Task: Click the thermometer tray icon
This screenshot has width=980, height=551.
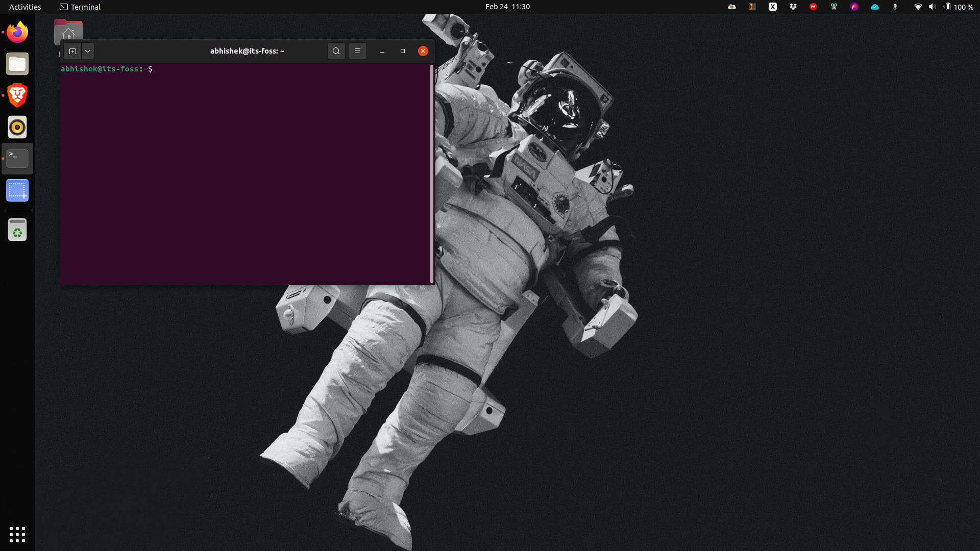Action: 895,7
